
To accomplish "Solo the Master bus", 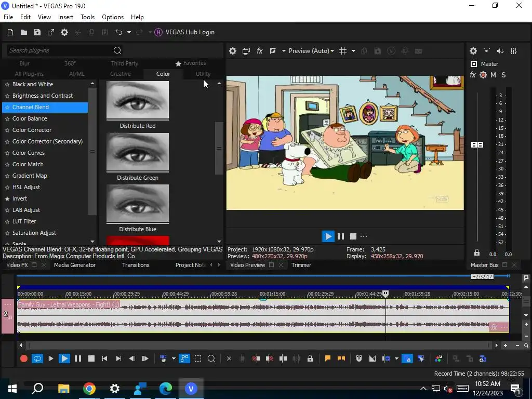I will click(x=503, y=75).
